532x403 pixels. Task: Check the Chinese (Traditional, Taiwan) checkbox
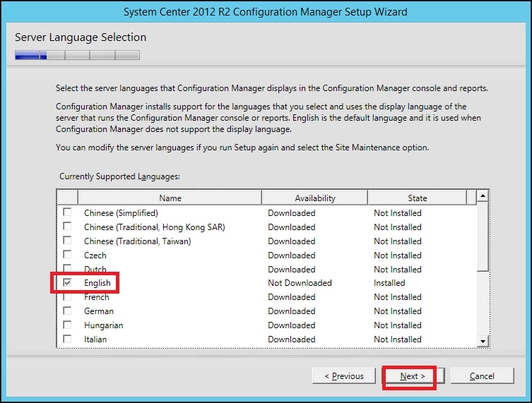click(x=67, y=241)
